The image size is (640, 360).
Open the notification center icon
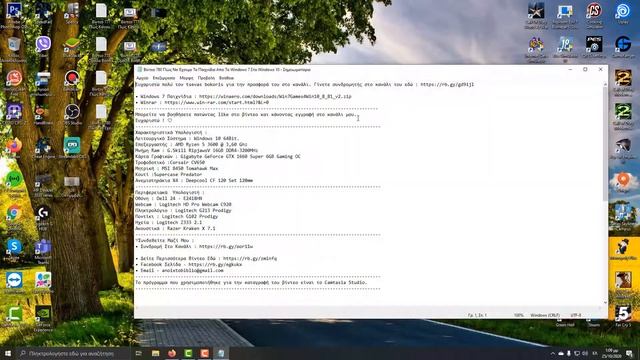(x=629, y=353)
